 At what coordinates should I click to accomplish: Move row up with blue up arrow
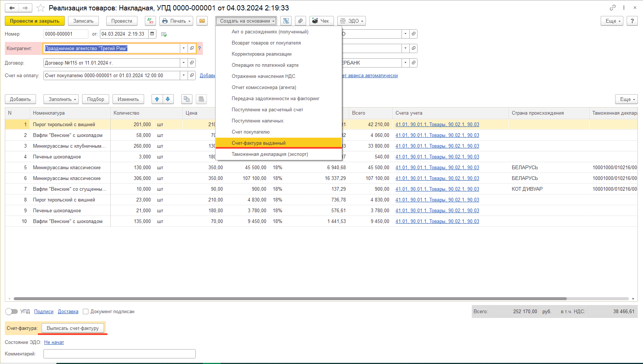(x=157, y=99)
